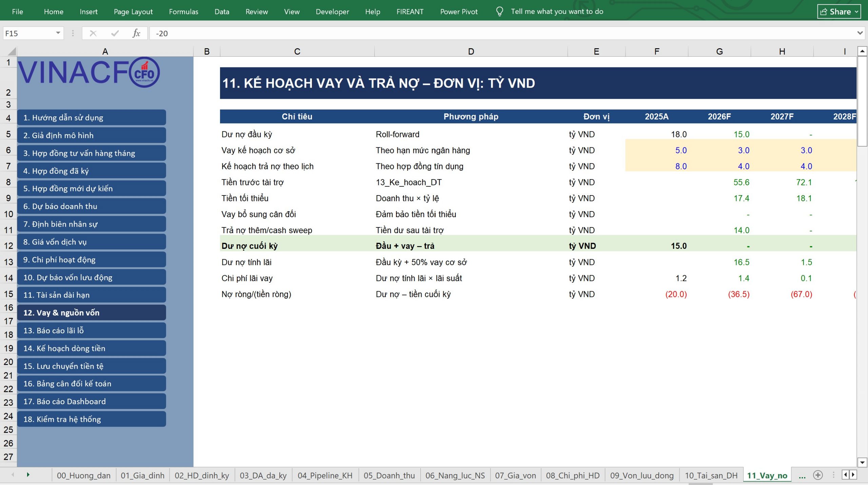868x485 pixels.
Task: Click '15. Lưu chuyển tiền tệ' button
Action: tap(92, 366)
